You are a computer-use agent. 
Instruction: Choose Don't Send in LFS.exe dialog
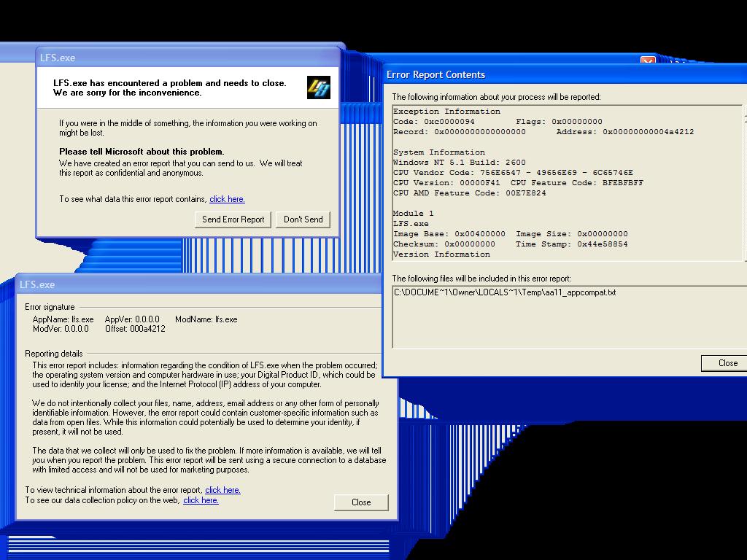[303, 219]
